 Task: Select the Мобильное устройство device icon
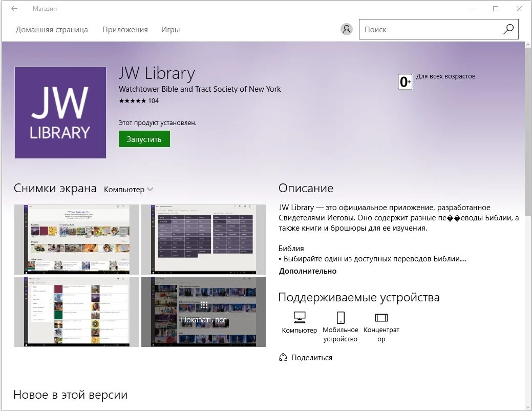[x=339, y=317]
